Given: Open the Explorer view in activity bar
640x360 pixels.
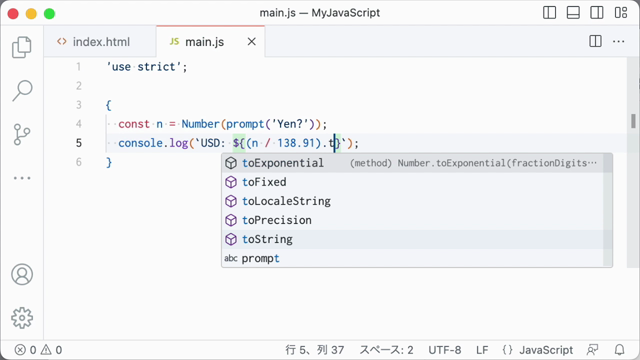Looking at the screenshot, I should tap(22, 47).
